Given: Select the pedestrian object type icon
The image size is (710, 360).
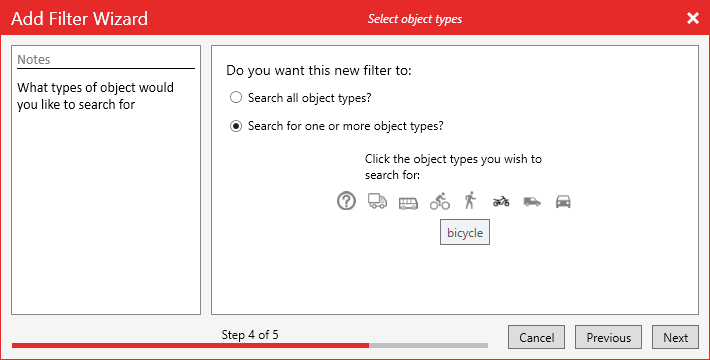Looking at the screenshot, I should pos(470,200).
